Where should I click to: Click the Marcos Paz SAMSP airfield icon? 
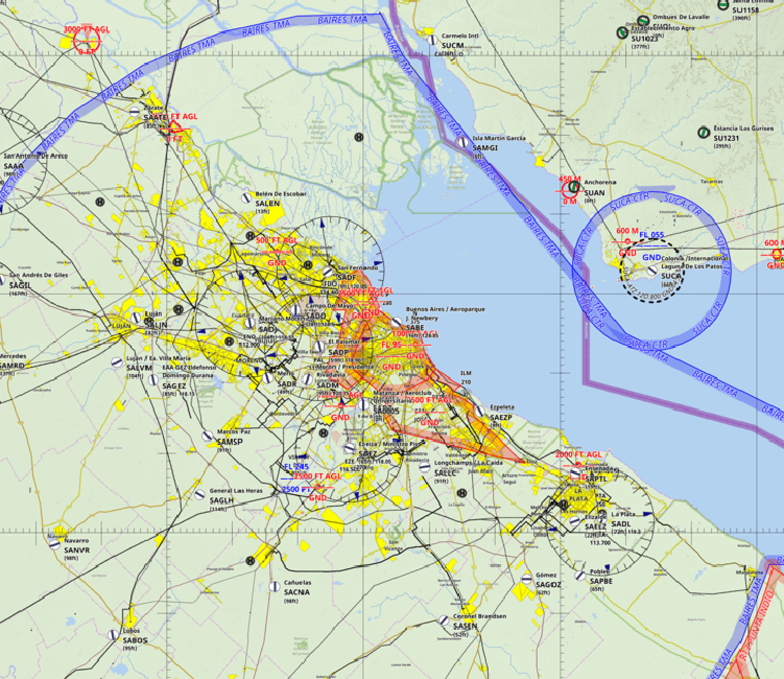(x=207, y=436)
